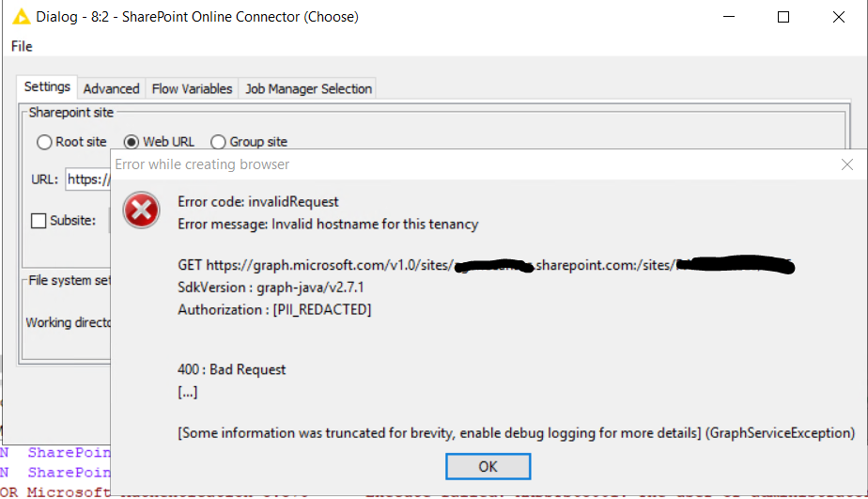Minimize the SharePoint Online Connector dialog
The height and width of the screenshot is (499, 868).
[729, 17]
